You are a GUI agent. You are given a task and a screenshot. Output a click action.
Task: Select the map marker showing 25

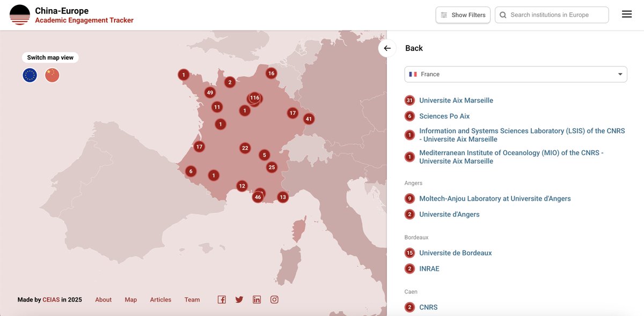(272, 167)
